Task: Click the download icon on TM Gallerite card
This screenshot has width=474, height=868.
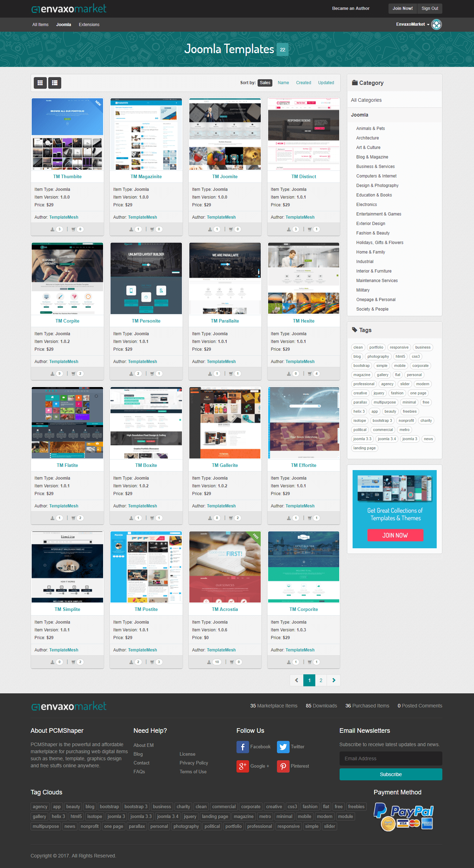Action: point(210,518)
